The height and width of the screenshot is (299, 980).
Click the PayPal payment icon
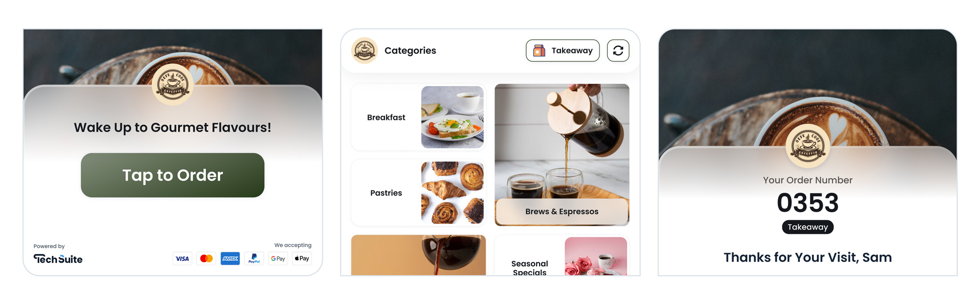[254, 258]
